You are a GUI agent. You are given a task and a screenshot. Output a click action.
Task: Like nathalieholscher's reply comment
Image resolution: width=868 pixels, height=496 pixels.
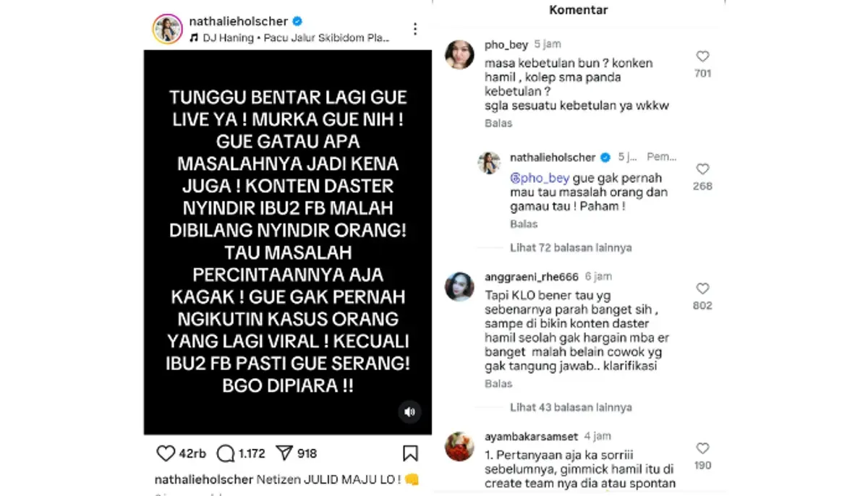click(702, 169)
